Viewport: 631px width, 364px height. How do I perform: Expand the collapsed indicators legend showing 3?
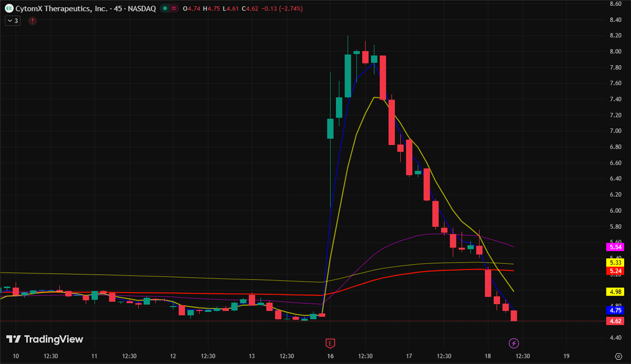[13, 21]
